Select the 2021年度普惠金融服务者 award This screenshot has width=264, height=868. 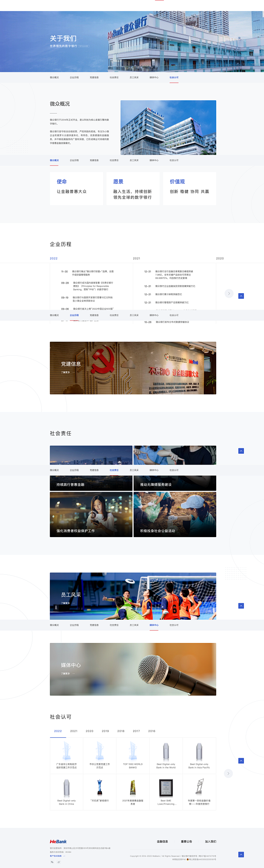pos(133,792)
